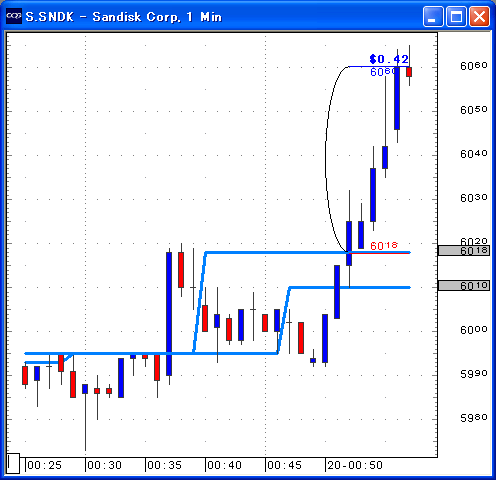
Task: Click the last red candle near 6060
Action: 409,72
